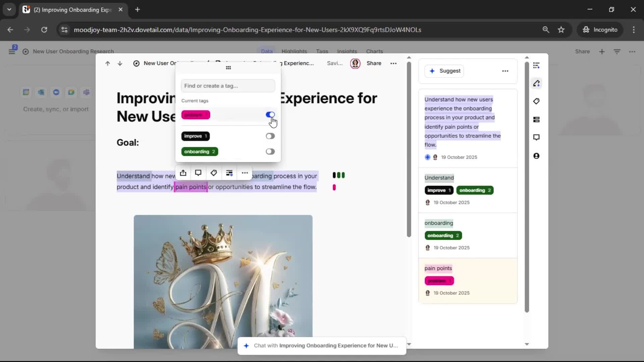Enable the improve tag toggle

coord(270,136)
